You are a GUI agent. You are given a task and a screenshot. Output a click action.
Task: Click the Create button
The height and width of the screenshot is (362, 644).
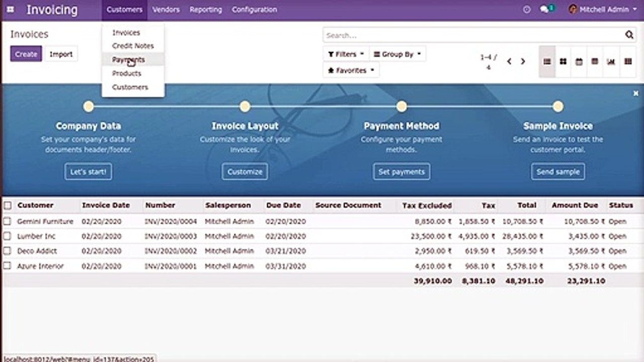[x=26, y=54]
